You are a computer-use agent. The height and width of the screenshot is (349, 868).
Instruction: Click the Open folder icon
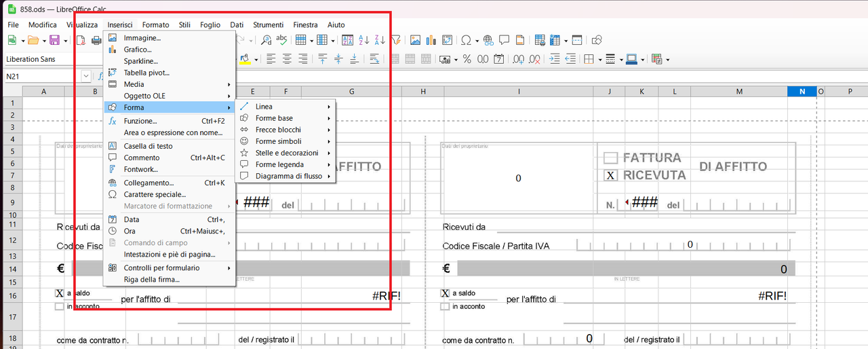[x=33, y=40]
